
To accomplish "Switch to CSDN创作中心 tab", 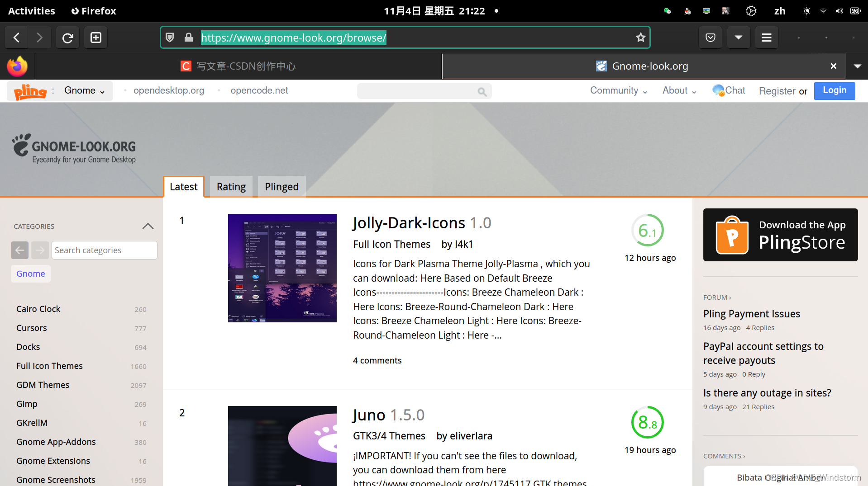I will 238,66.
